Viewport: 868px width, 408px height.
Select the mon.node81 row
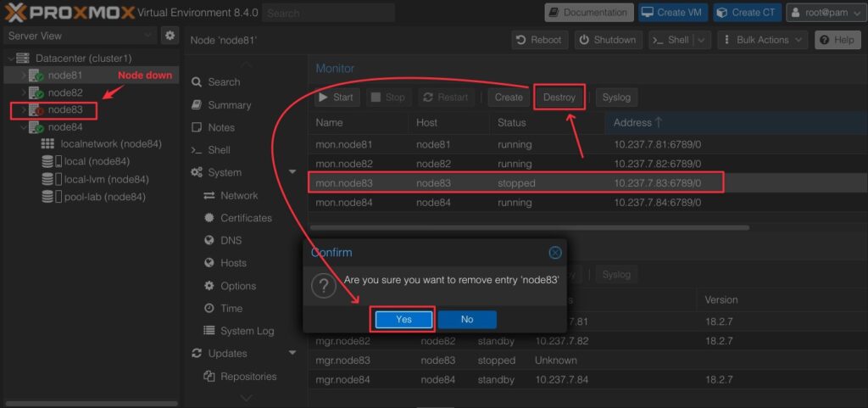pos(588,144)
